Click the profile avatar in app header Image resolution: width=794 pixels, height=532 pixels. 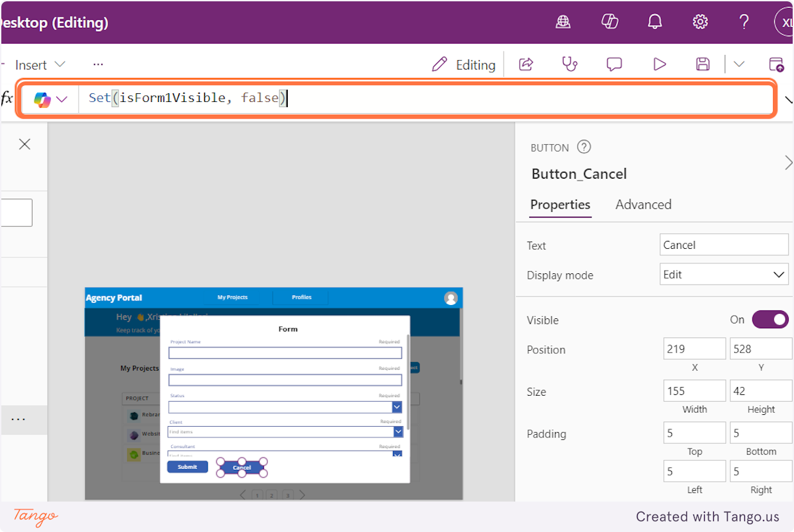pyautogui.click(x=451, y=298)
